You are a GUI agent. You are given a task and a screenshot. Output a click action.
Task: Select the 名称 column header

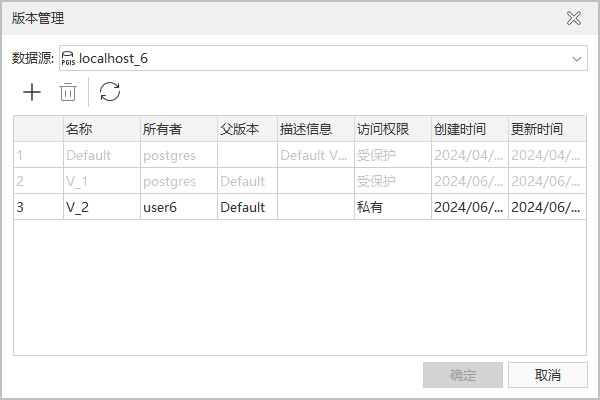click(x=100, y=129)
